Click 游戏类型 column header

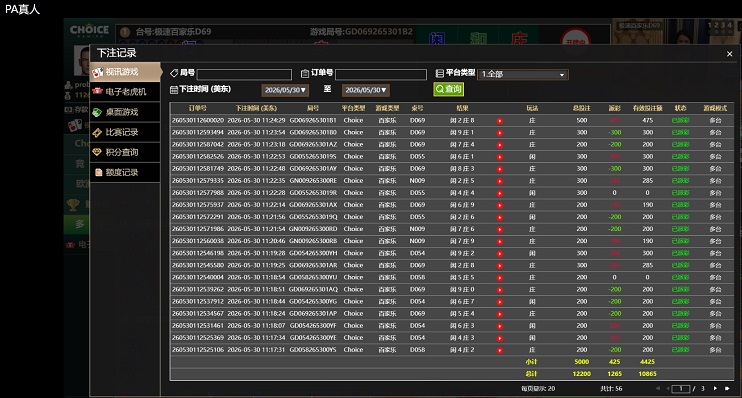pyautogui.click(x=387, y=108)
